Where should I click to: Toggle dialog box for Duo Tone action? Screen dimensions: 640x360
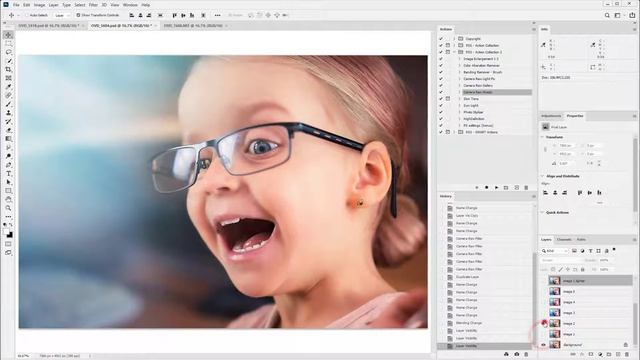448,99
